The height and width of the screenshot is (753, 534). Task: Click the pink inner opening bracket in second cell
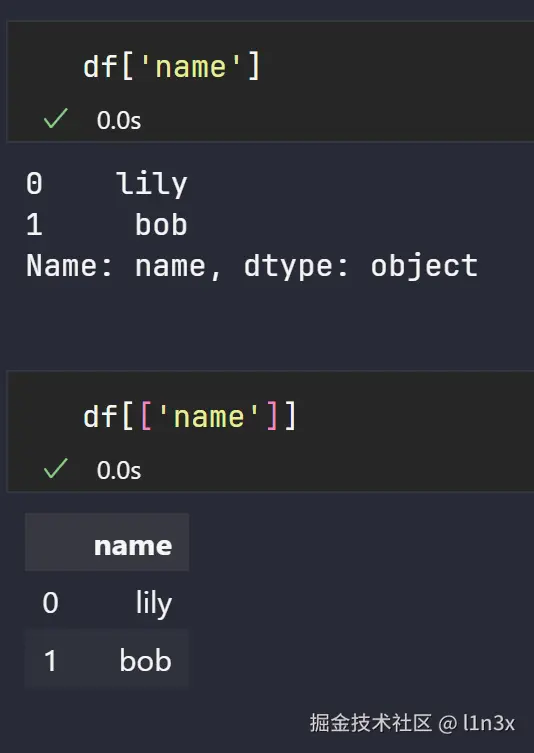pyautogui.click(x=146, y=416)
